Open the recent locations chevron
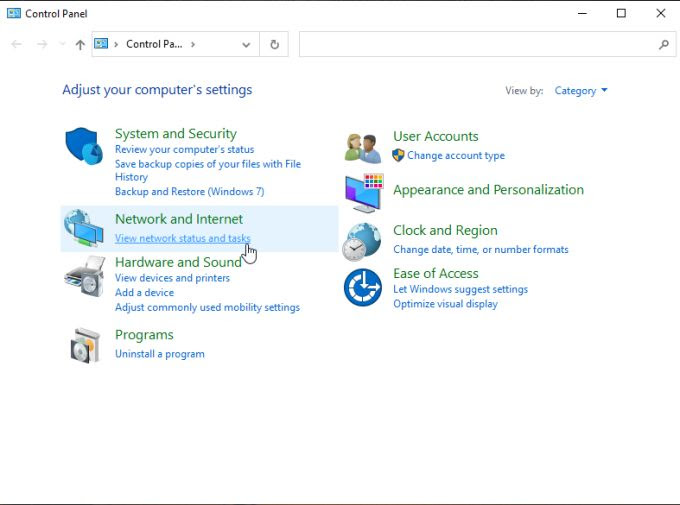680x505 pixels. 62,45
